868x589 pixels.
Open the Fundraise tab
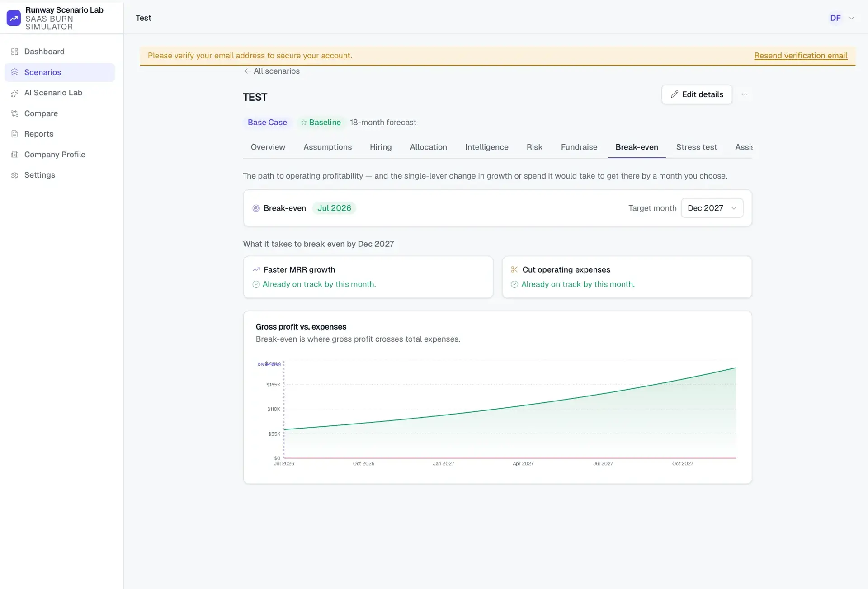coord(579,147)
